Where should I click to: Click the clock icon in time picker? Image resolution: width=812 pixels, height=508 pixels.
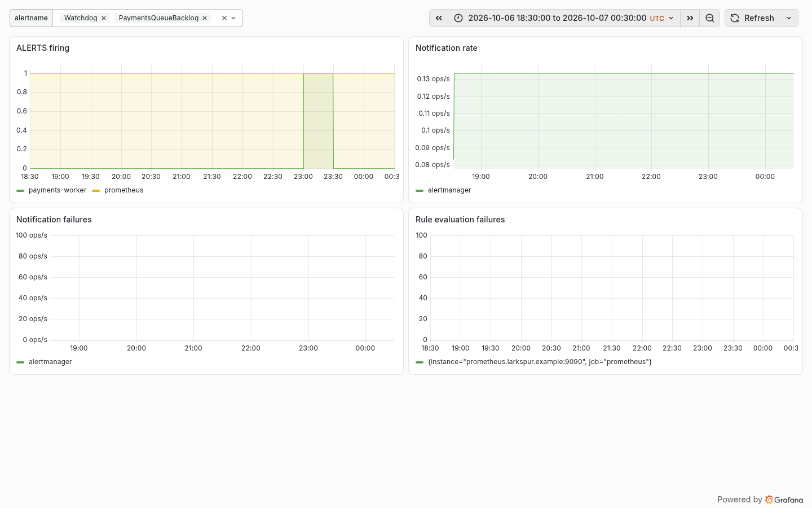tap(458, 18)
